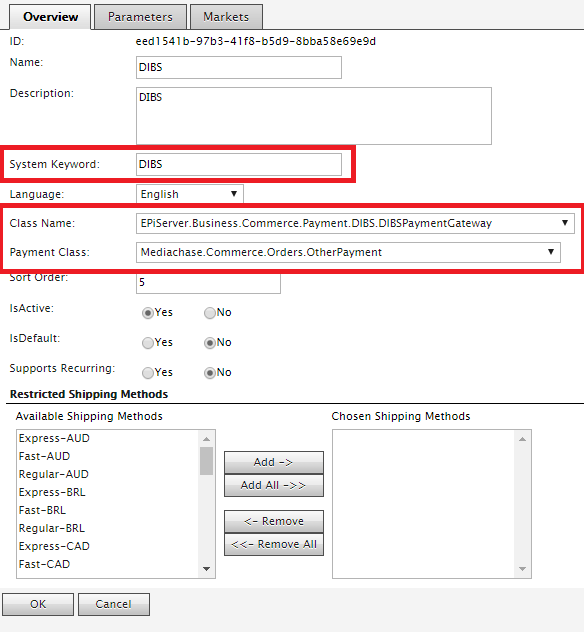This screenshot has height=632, width=584.
Task: Open the Language dropdown
Action: [190, 194]
